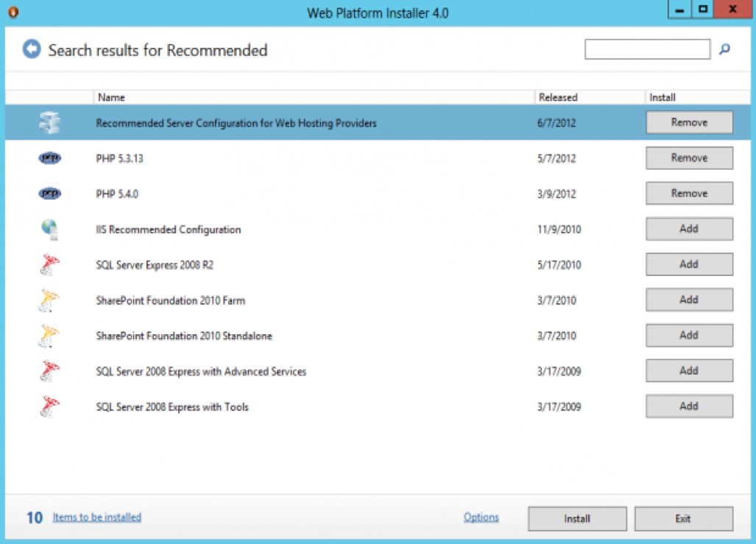Click the 11/9/2010 release date
This screenshot has height=544, width=756.
point(559,230)
